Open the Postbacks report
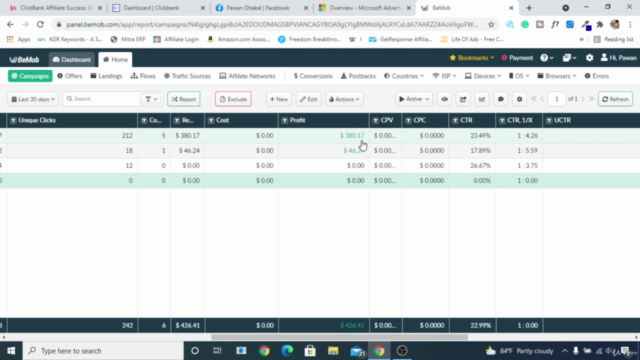 [358, 76]
